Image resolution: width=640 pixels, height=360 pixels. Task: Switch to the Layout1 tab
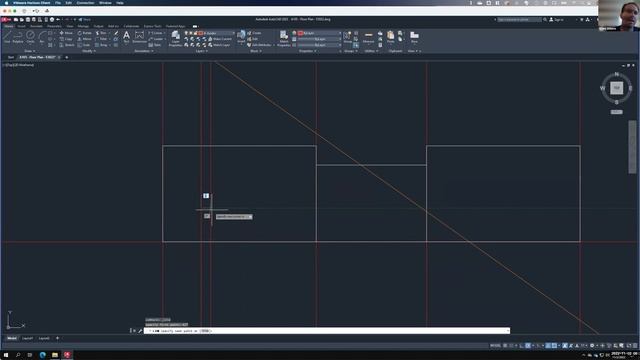point(27,338)
